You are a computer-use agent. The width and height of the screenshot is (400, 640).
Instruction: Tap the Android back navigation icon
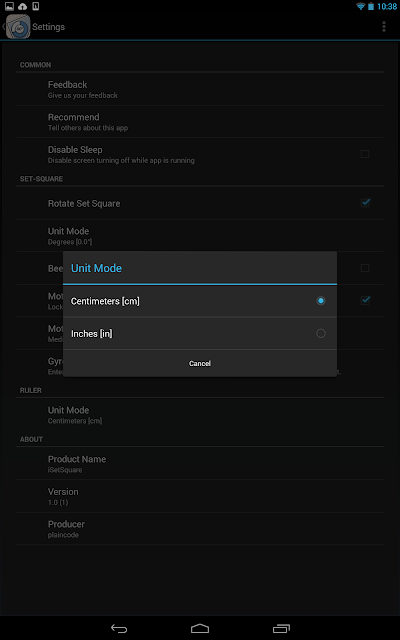[x=119, y=628]
